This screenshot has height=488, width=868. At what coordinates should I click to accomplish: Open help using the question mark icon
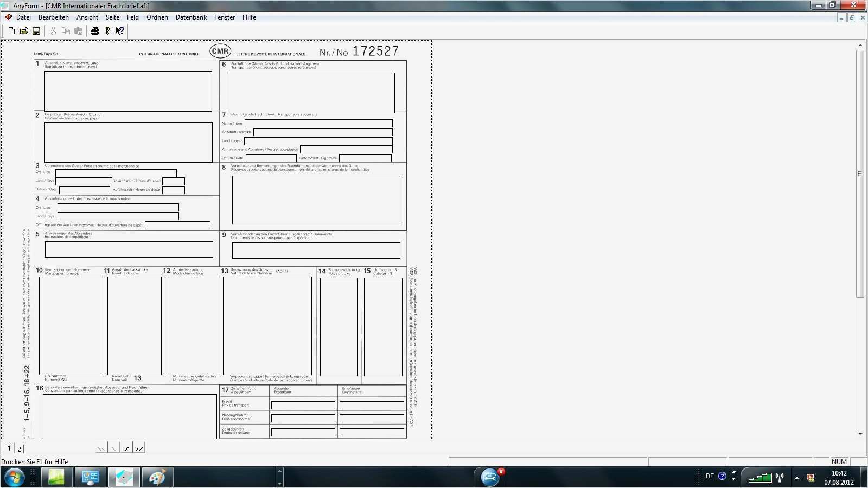point(107,31)
